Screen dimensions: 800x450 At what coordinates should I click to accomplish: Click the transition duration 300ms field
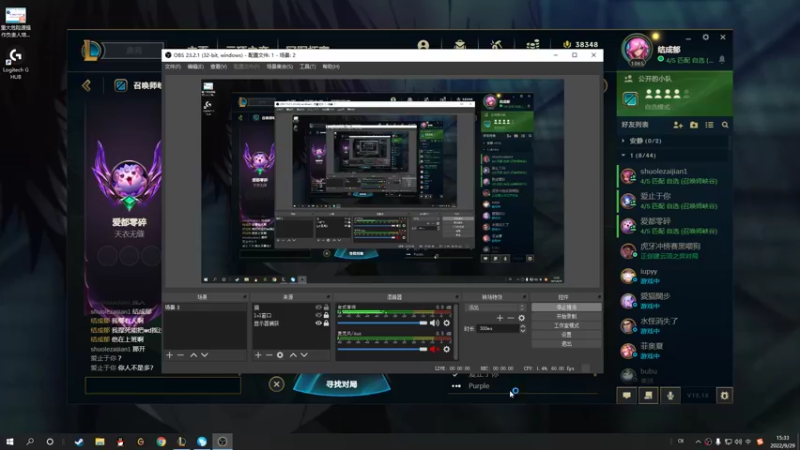(x=497, y=329)
